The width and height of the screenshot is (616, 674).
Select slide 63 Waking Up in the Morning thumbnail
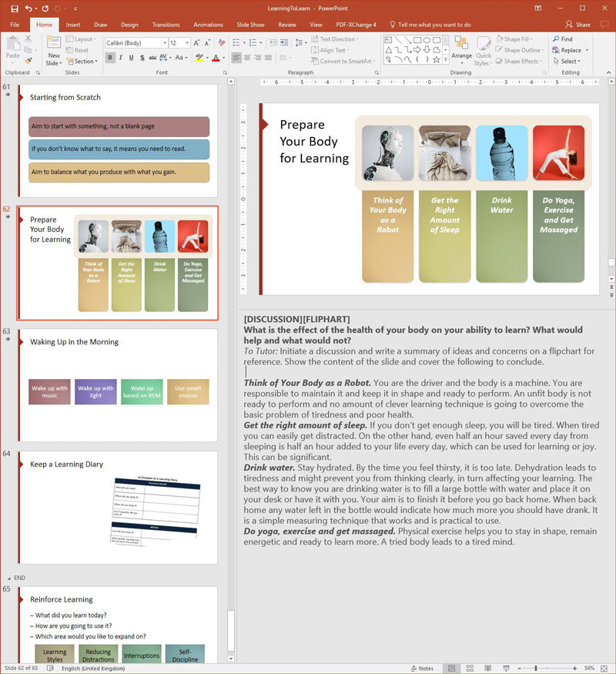tap(118, 385)
